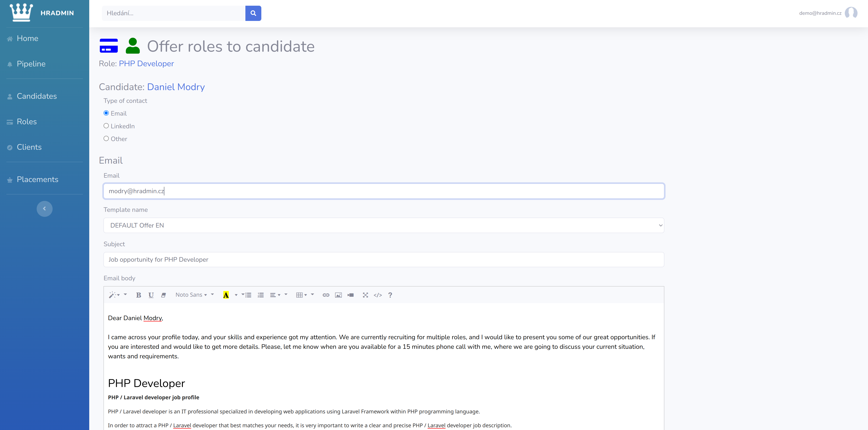Viewport: 868px width, 430px height.
Task: Open the table insert dropdown
Action: coord(301,295)
